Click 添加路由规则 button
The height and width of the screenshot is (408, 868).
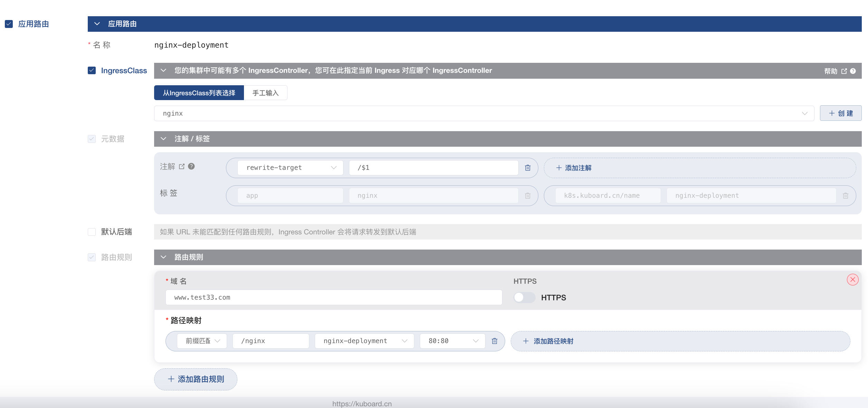pyautogui.click(x=196, y=379)
